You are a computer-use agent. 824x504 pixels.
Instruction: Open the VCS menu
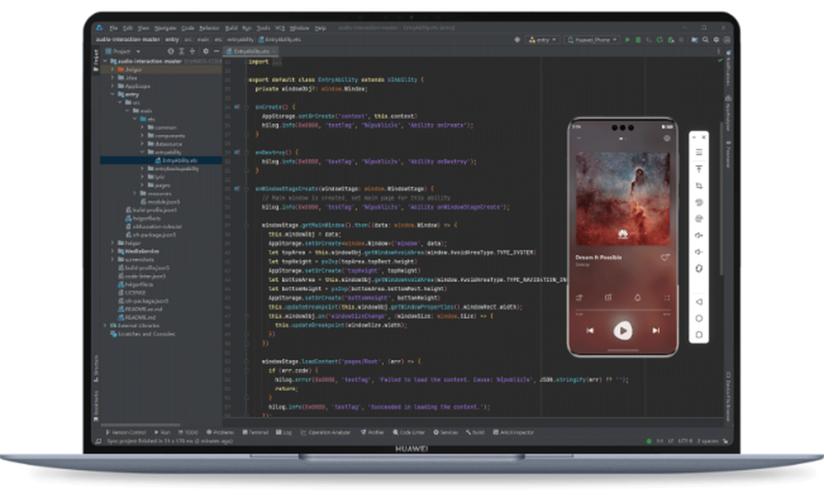point(279,28)
